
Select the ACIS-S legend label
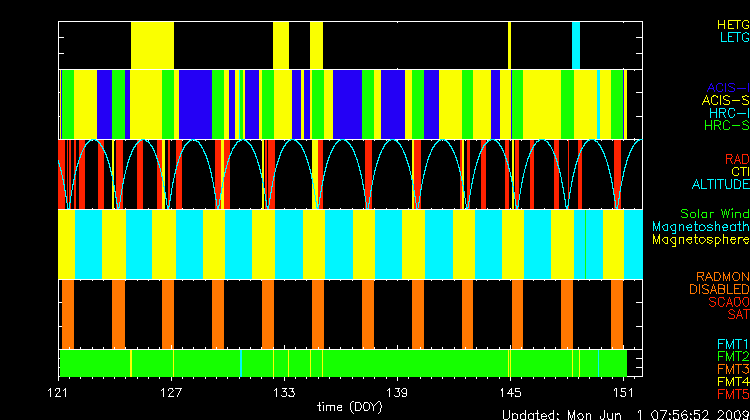(x=725, y=101)
